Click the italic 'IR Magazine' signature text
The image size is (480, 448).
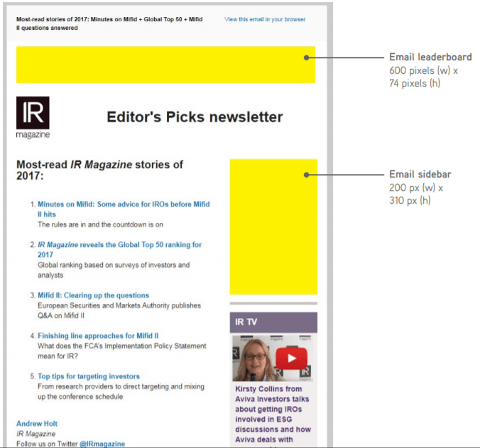point(36,434)
